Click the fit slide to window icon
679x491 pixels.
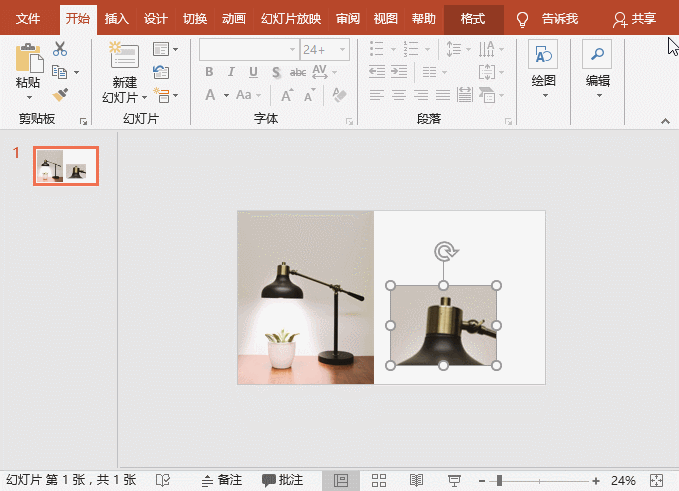coord(656,480)
